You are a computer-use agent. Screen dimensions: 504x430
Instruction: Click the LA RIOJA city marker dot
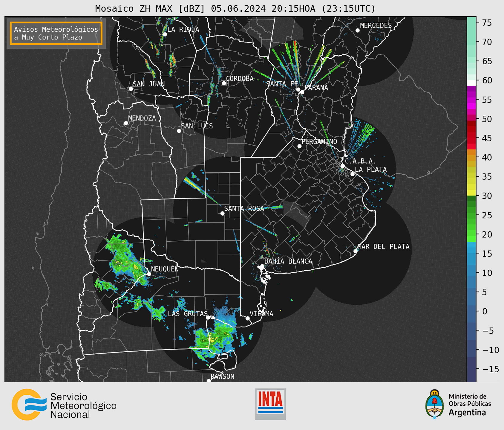[x=165, y=34]
